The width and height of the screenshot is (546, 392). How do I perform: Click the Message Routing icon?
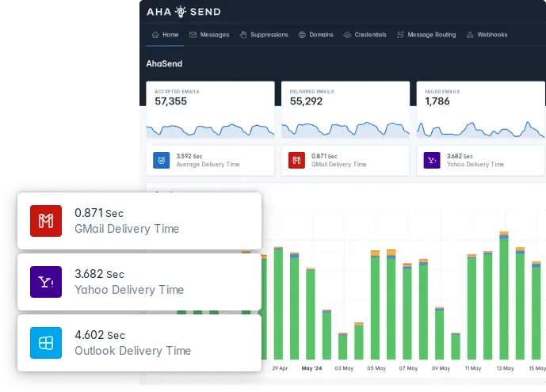tap(400, 34)
